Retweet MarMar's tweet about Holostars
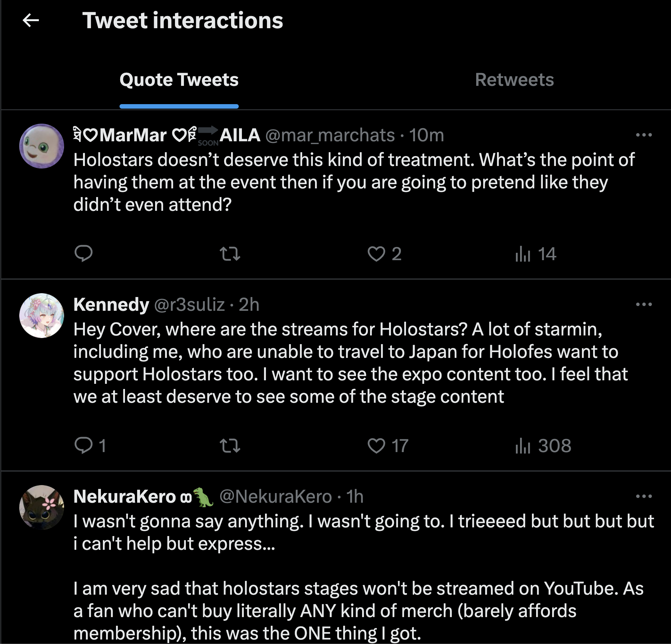671x644 pixels. [230, 254]
